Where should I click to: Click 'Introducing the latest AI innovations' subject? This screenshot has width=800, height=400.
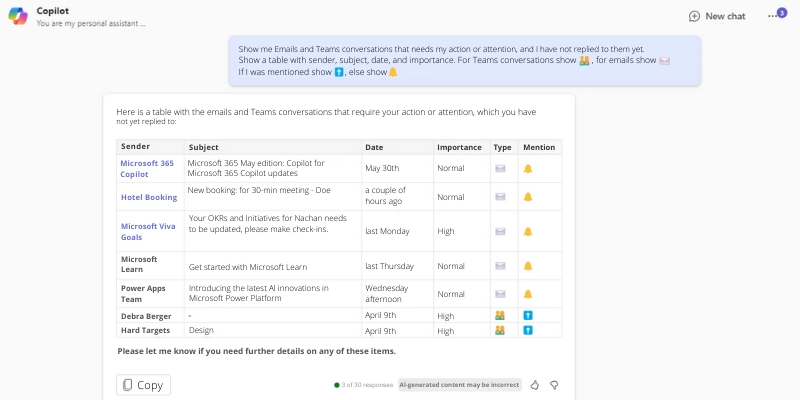click(x=259, y=293)
